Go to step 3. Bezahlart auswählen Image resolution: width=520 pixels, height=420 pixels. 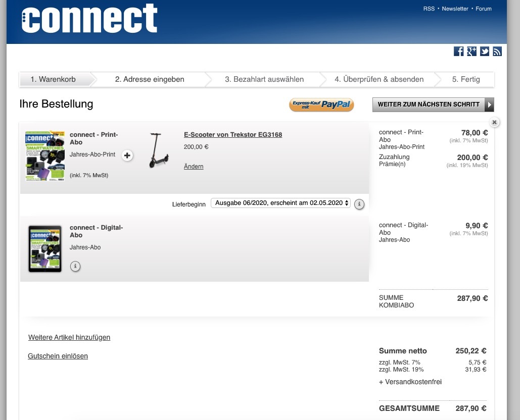[x=264, y=79]
